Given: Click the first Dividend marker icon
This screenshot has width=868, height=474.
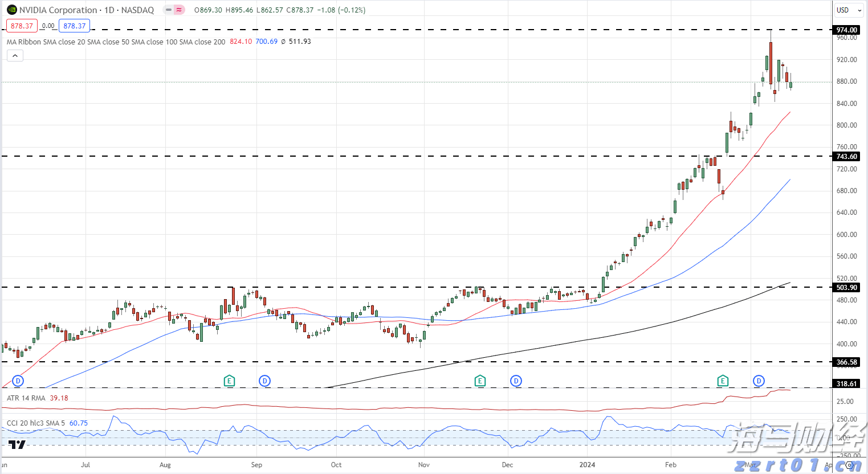Looking at the screenshot, I should pos(17,381).
